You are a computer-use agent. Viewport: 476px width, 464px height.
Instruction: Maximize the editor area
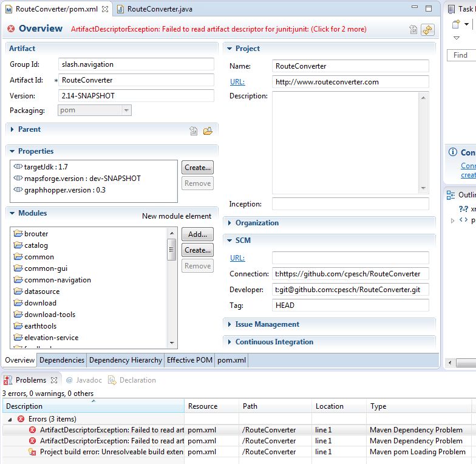(429, 9)
